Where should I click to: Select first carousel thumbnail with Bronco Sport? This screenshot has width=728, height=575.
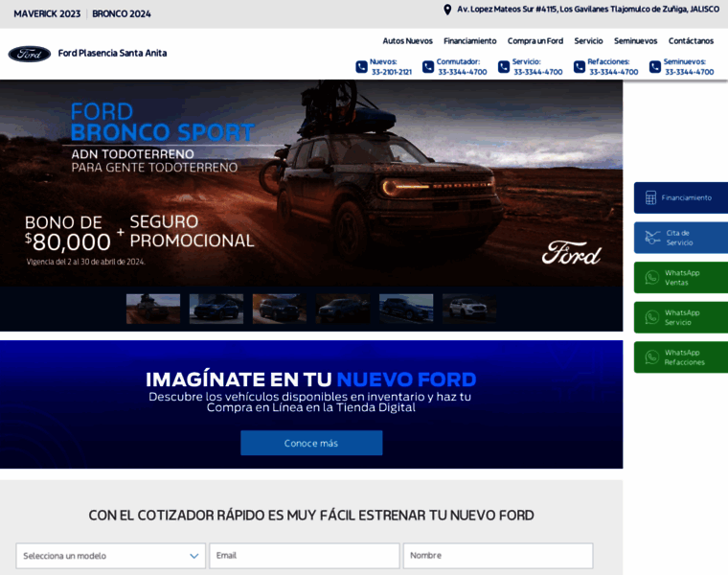(153, 309)
